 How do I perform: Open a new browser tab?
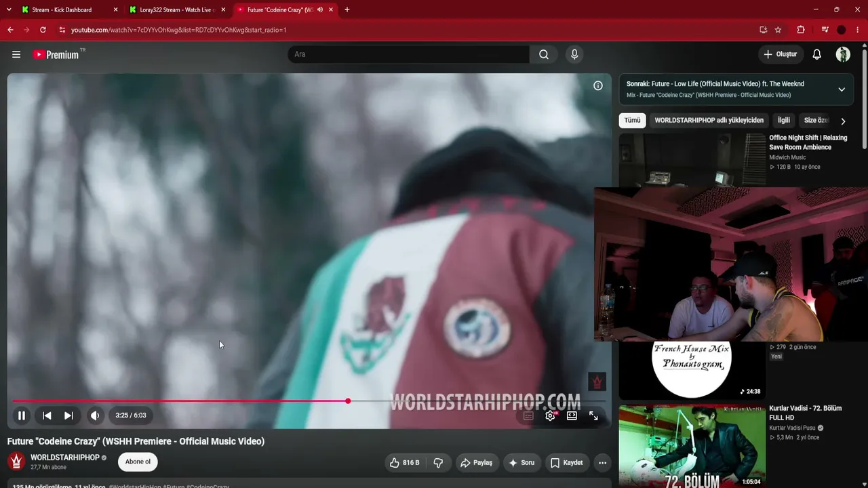347,10
